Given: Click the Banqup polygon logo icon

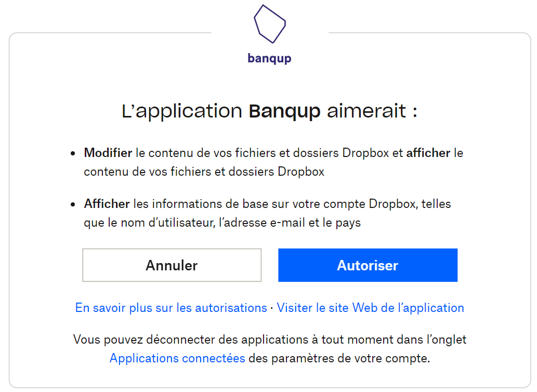Looking at the screenshot, I should pos(269,23).
